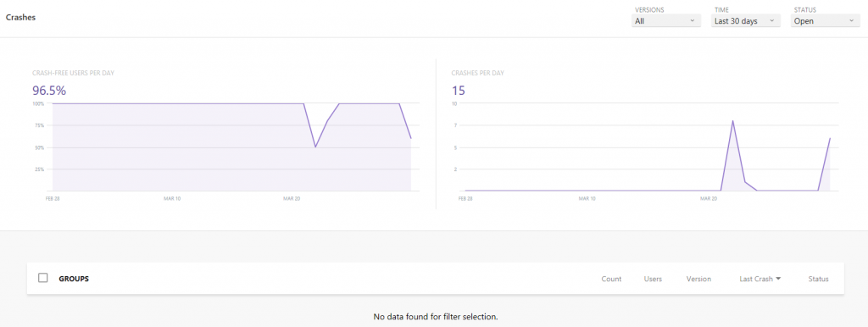Sort groups by the Count column

611,279
